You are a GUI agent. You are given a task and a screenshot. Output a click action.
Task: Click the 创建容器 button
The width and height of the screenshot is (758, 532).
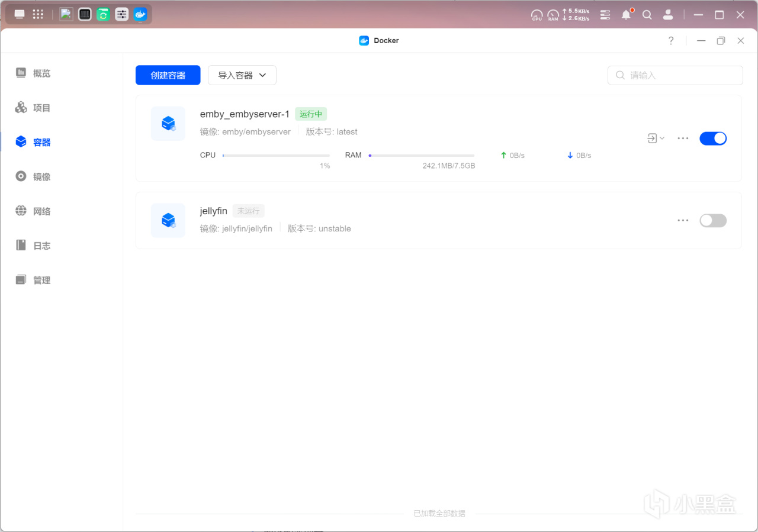(x=168, y=75)
